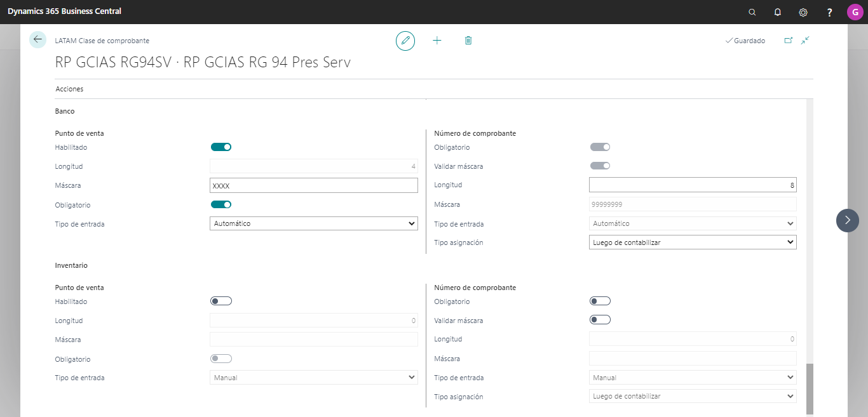
Task: Click Inventario Punto de venta Máscara field
Action: tap(314, 340)
